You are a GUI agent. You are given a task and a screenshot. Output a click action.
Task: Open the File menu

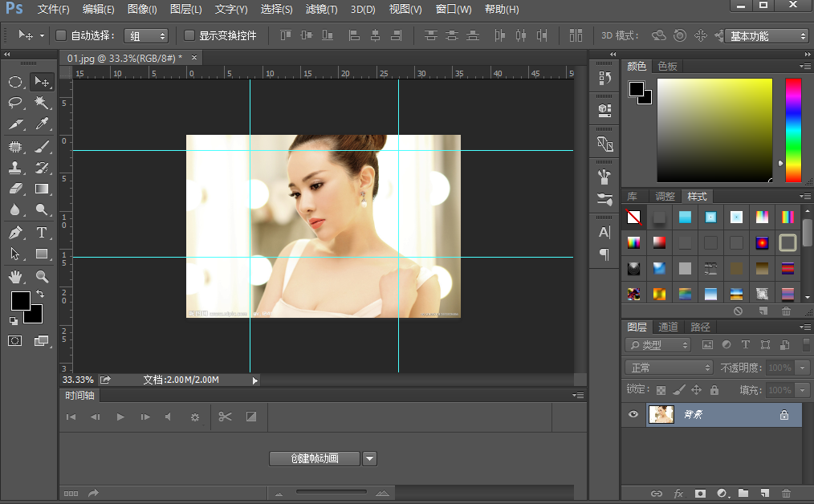[x=53, y=10]
